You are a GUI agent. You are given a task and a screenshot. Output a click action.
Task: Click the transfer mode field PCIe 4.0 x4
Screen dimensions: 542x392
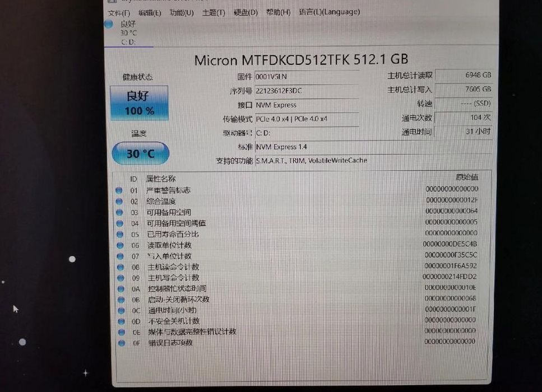(x=307, y=119)
